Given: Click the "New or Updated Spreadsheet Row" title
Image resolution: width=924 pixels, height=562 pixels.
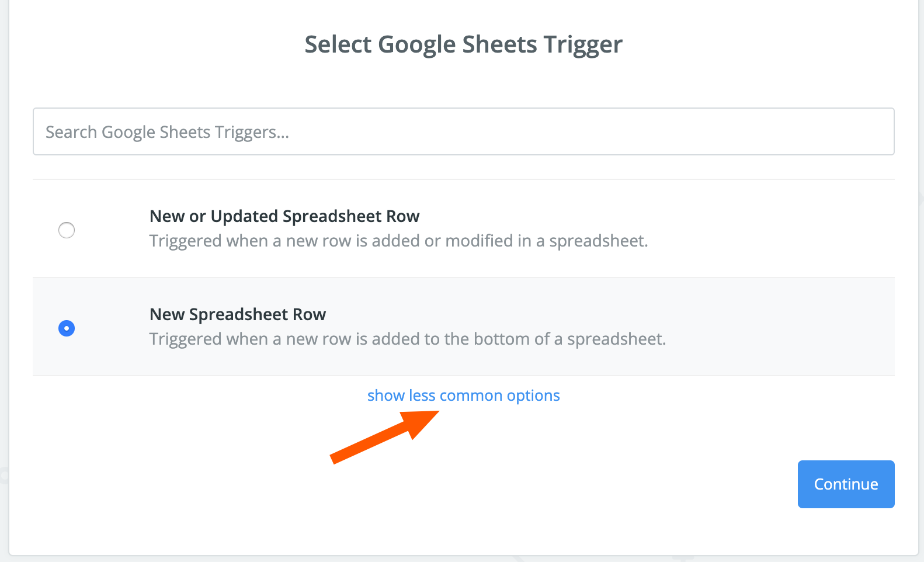Looking at the screenshot, I should click(x=284, y=216).
